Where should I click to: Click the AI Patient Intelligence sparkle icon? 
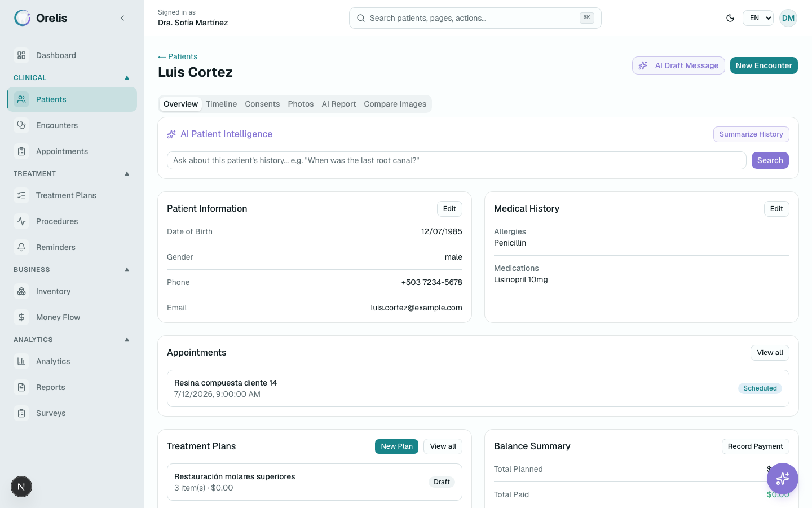[x=171, y=134]
